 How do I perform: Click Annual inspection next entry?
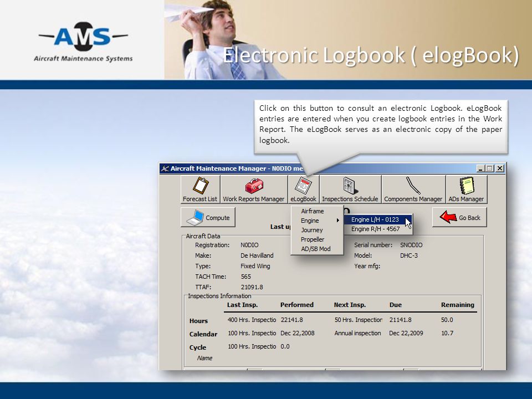(357, 333)
